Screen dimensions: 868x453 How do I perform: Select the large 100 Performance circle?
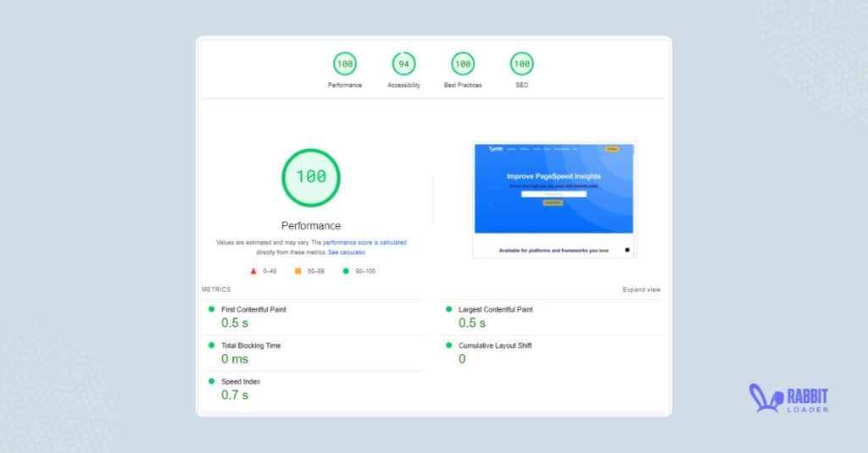click(x=311, y=178)
